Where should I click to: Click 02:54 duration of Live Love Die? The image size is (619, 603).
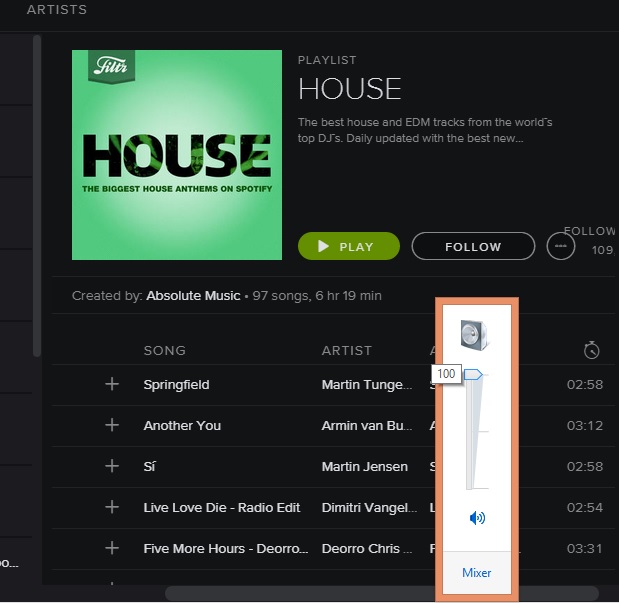(x=585, y=508)
